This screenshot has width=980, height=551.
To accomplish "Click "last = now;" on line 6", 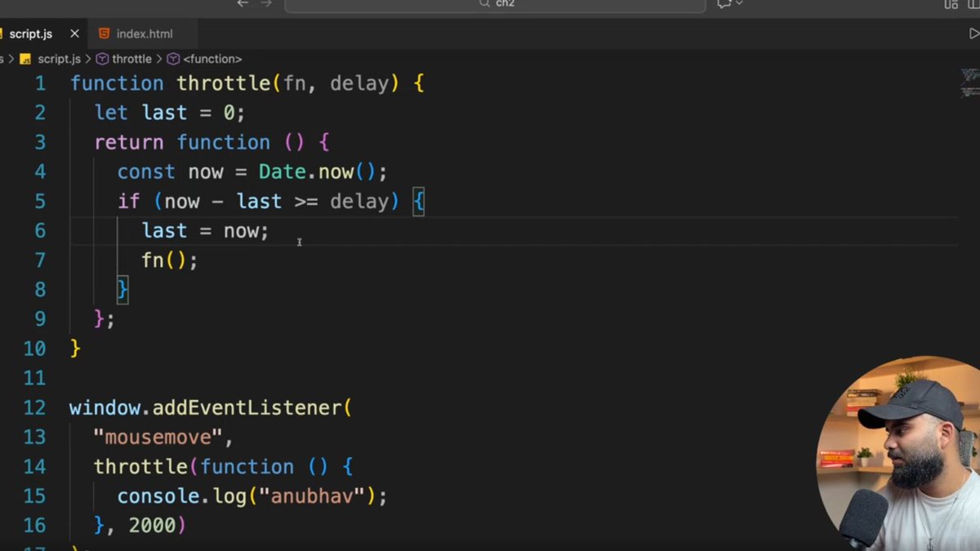I will point(205,230).
